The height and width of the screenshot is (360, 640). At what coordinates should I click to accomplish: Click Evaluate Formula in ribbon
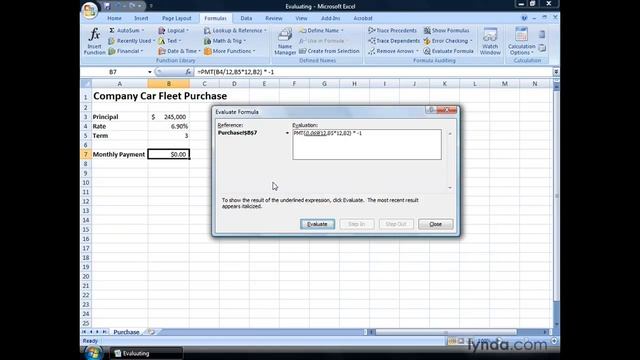click(x=449, y=51)
